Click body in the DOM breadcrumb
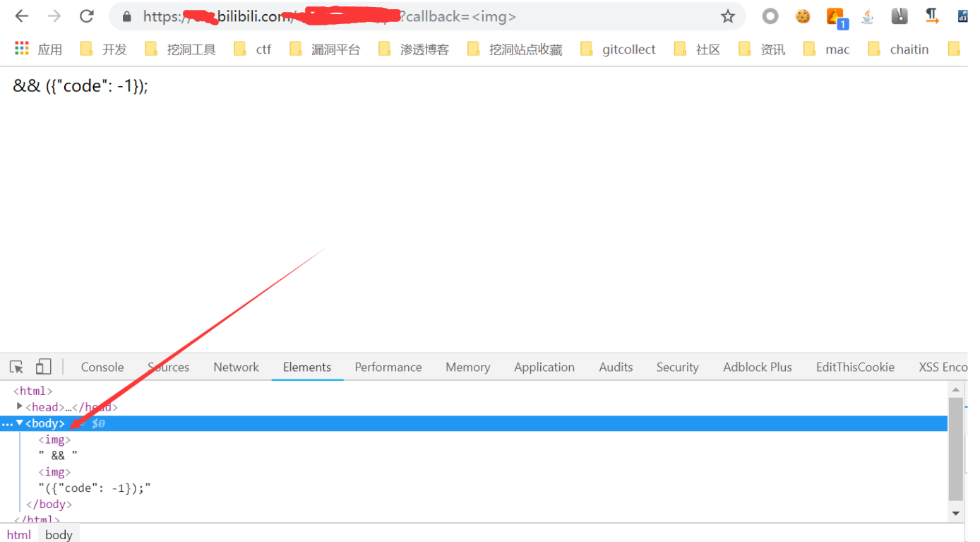Image resolution: width=980 pixels, height=542 pixels. tap(59, 534)
